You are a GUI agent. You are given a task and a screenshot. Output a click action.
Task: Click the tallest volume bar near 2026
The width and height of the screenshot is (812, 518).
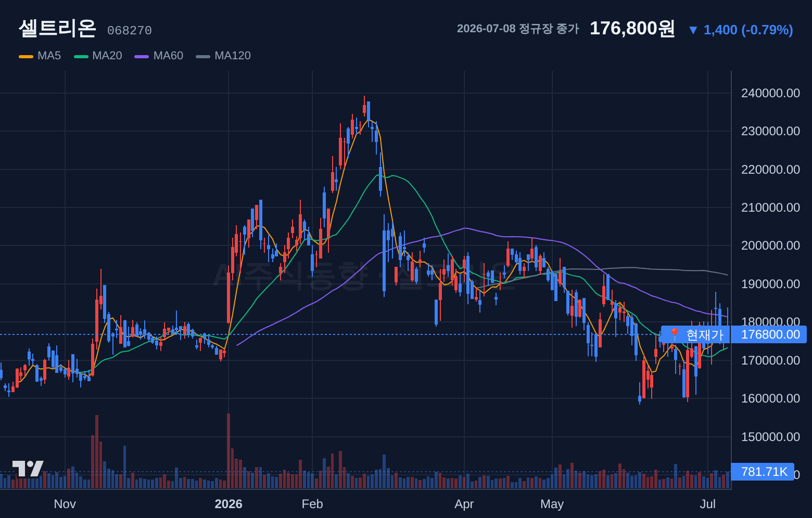(x=229, y=451)
